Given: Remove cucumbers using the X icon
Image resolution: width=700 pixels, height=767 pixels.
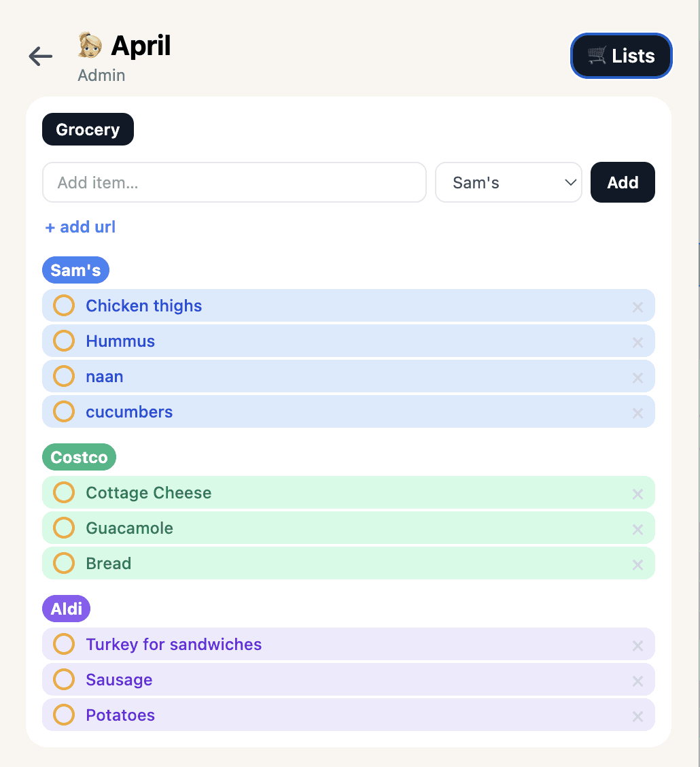Looking at the screenshot, I should tap(637, 413).
